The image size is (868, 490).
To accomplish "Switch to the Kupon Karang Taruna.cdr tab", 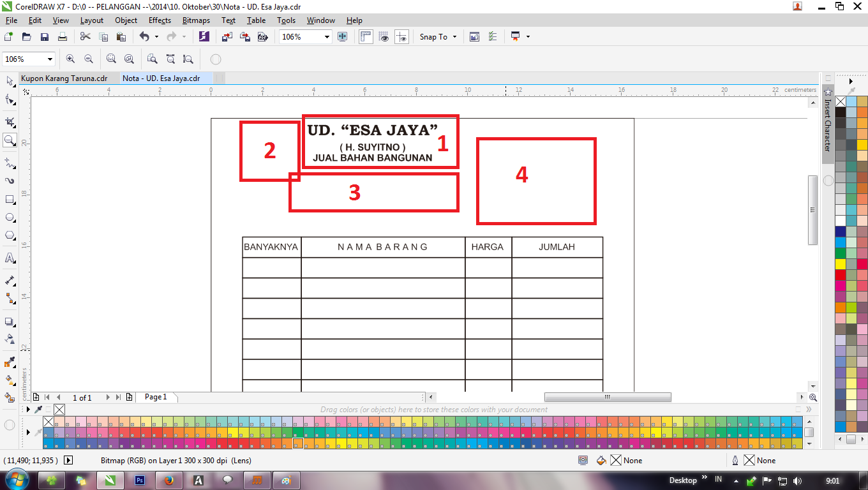I will pyautogui.click(x=64, y=78).
